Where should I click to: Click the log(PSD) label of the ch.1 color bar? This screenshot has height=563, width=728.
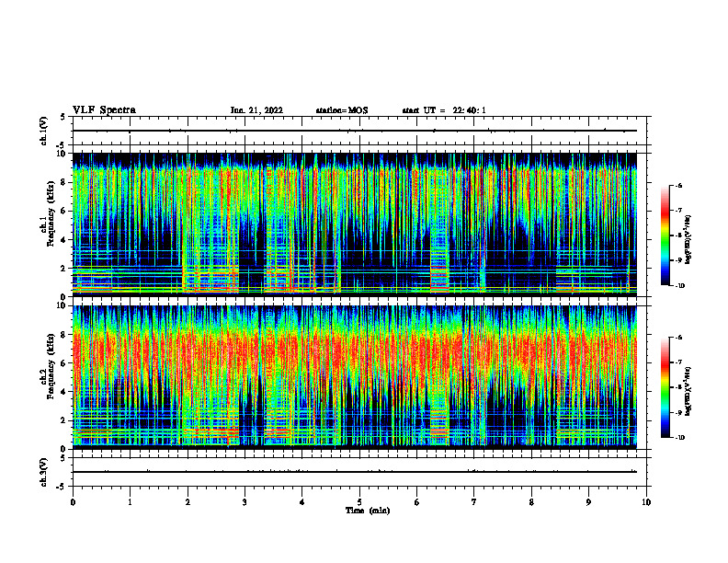click(x=688, y=239)
